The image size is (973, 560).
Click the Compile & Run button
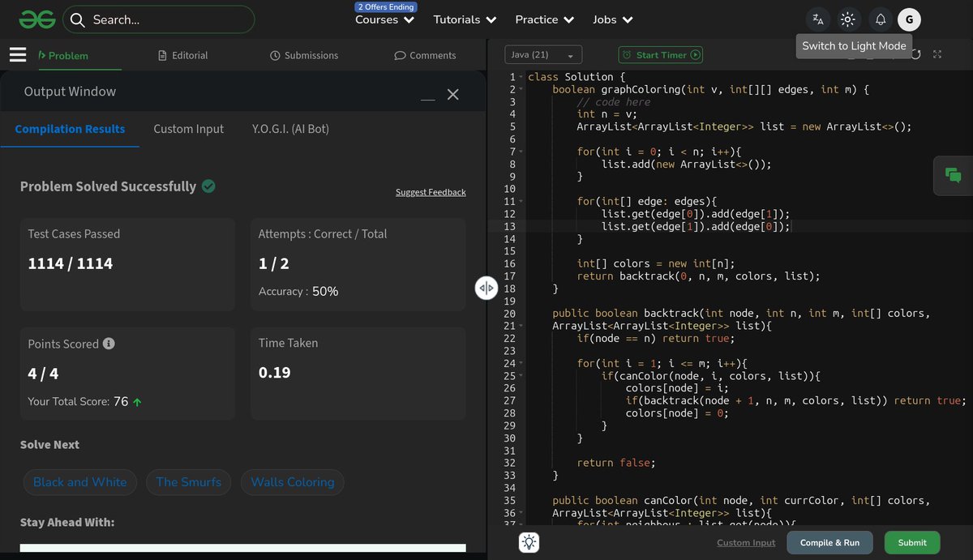point(829,542)
